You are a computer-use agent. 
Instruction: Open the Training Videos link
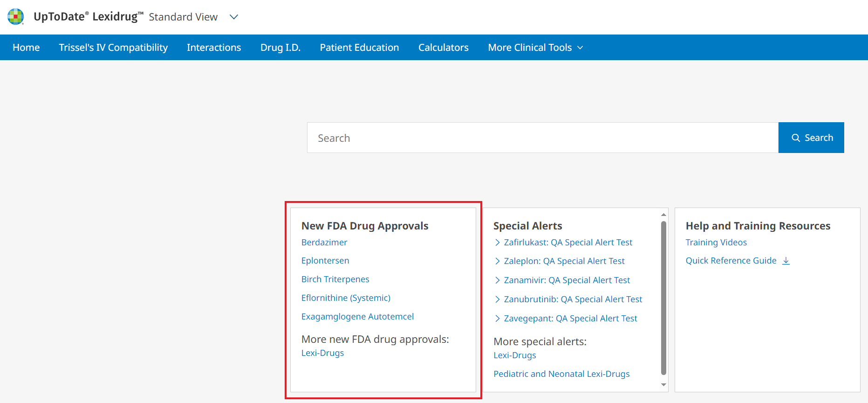716,243
